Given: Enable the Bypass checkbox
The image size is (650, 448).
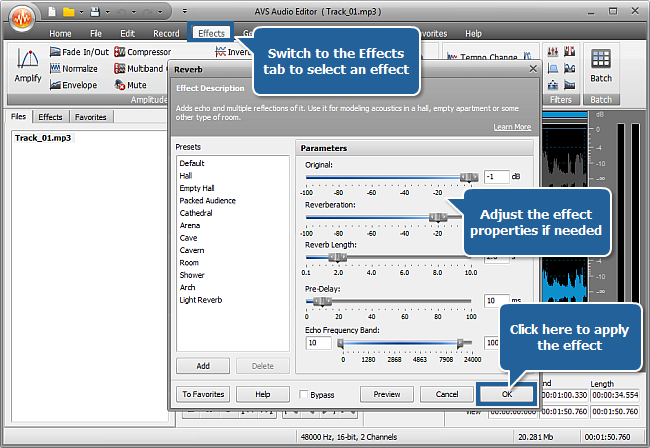Looking at the screenshot, I should [304, 394].
